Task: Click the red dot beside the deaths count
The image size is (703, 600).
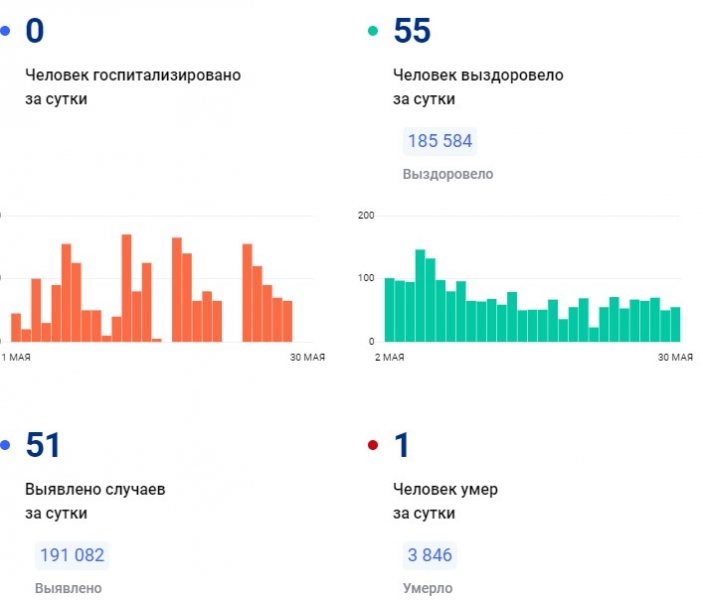Action: click(373, 446)
